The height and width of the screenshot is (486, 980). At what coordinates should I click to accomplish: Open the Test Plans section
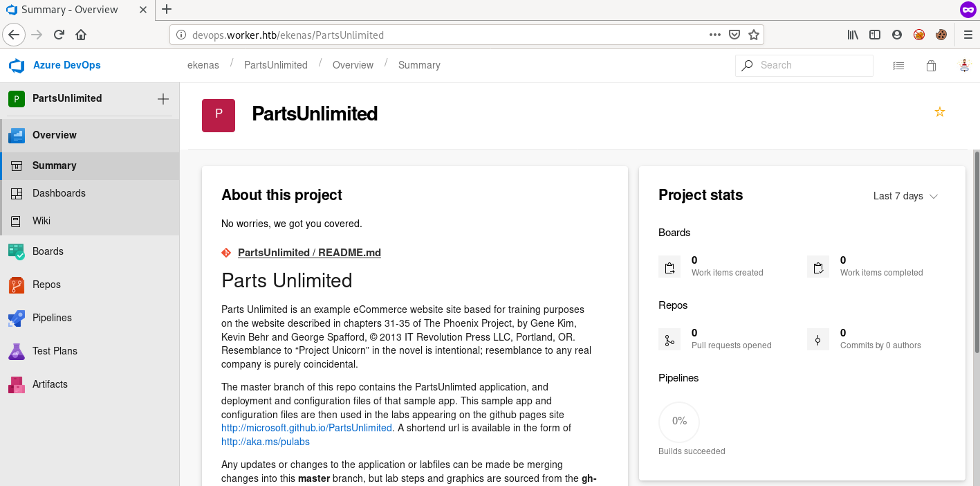55,351
